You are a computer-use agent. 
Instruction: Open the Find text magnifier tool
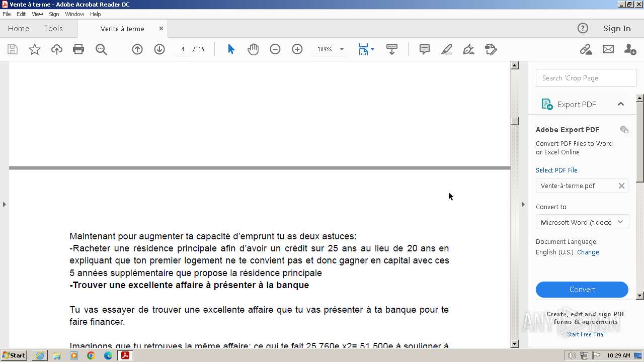point(101,49)
